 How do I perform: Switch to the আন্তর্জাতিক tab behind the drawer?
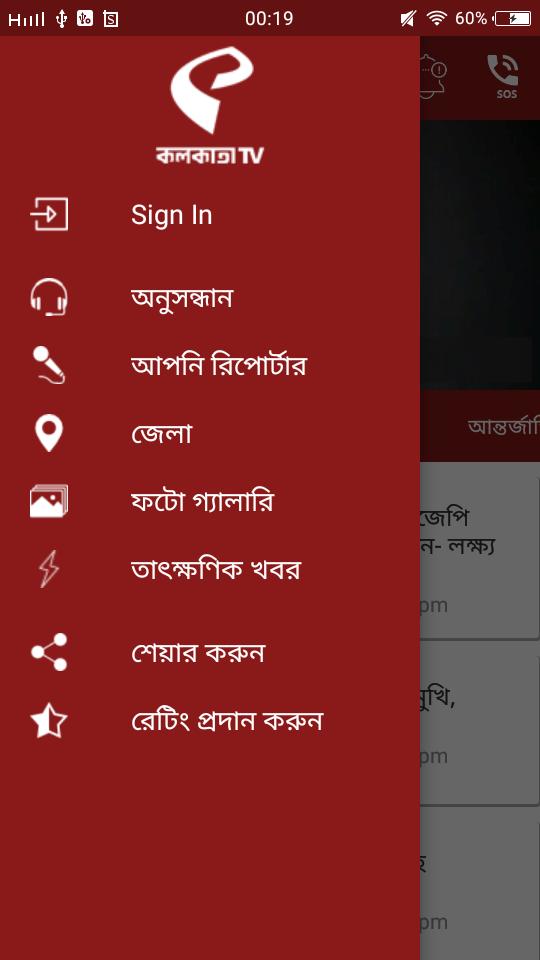pyautogui.click(x=503, y=426)
